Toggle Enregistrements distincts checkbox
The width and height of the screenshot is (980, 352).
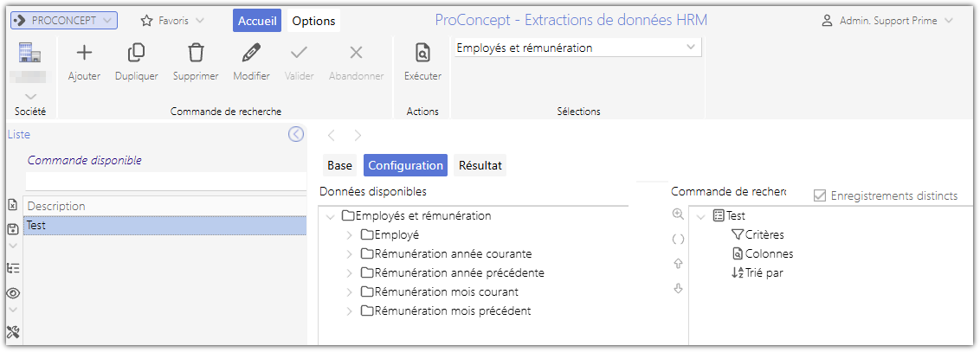[820, 196]
